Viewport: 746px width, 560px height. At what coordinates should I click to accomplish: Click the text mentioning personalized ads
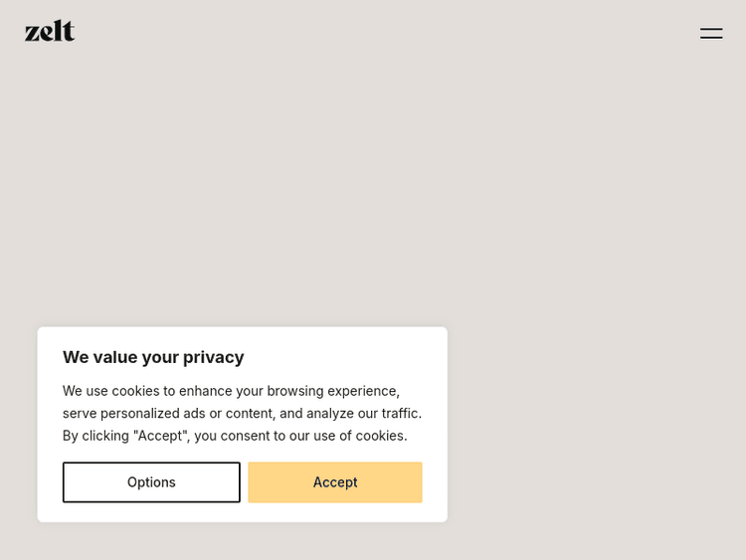242,413
